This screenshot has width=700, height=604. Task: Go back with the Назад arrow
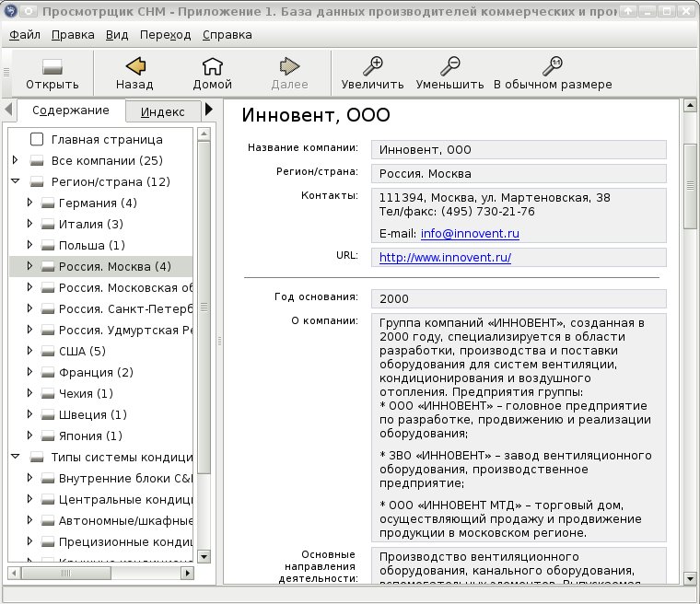click(x=135, y=66)
